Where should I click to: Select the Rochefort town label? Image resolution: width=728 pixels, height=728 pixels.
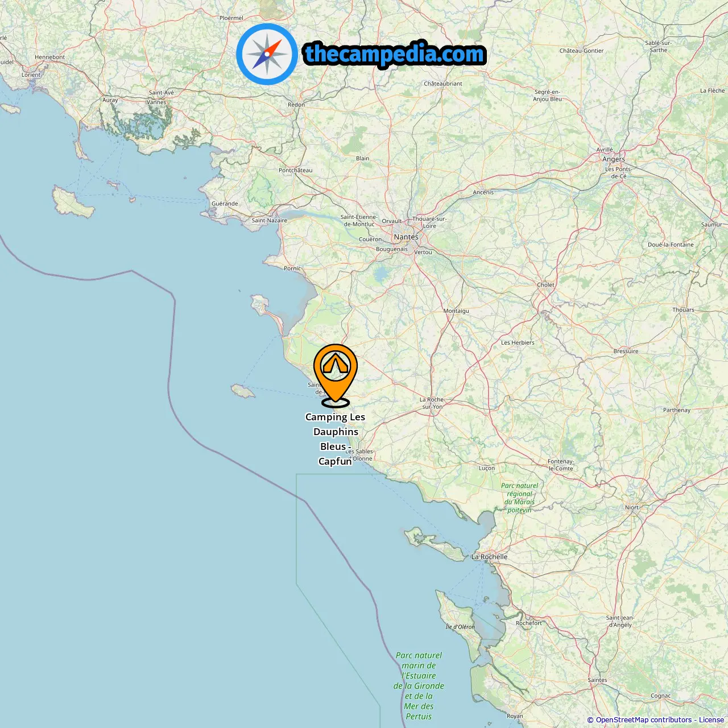[x=529, y=623]
